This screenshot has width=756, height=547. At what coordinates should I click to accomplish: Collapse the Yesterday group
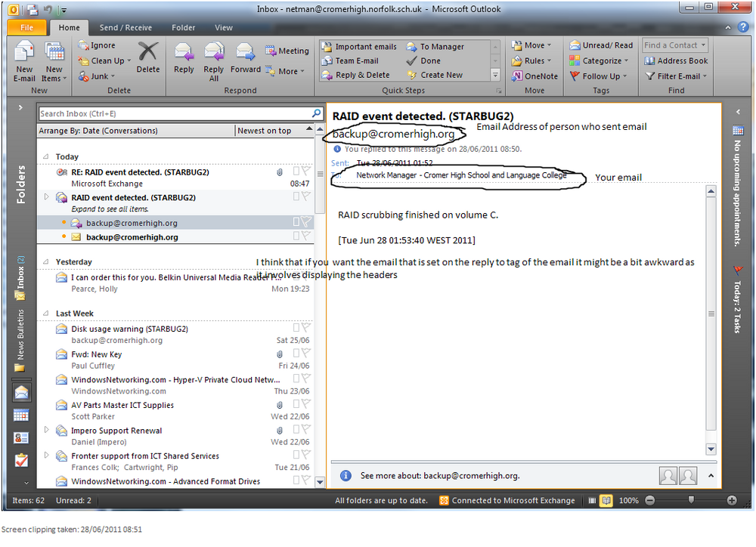[46, 261]
